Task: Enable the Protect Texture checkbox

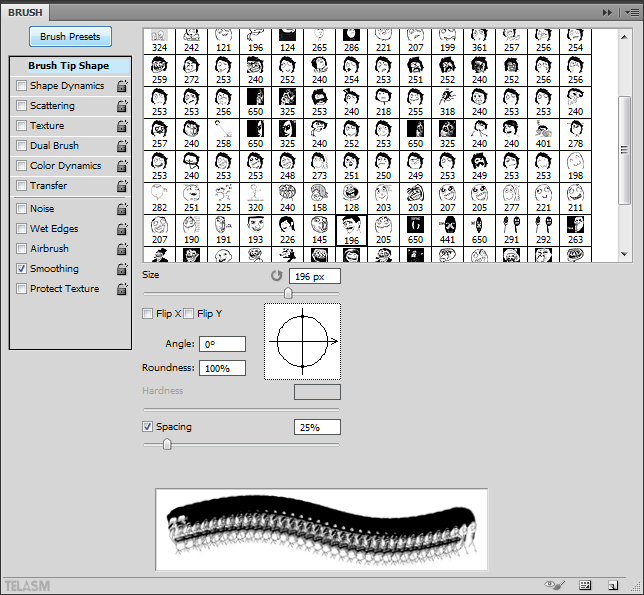Action: point(21,289)
